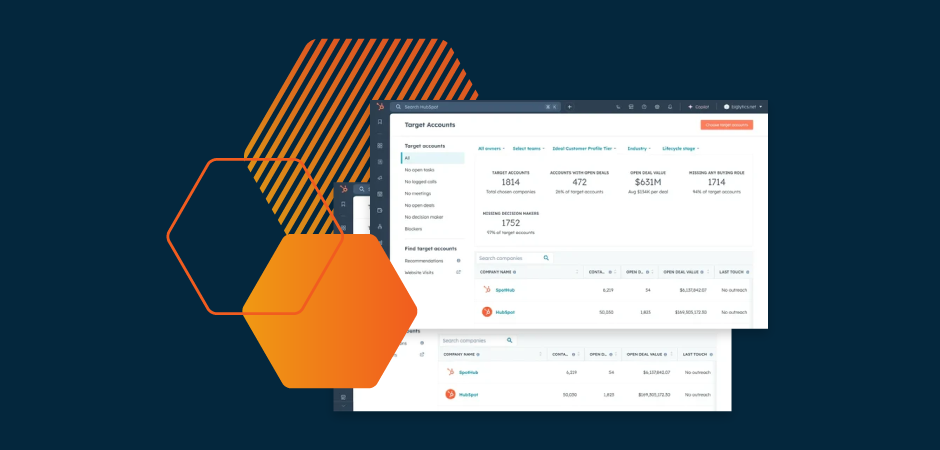The width and height of the screenshot is (940, 450).
Task: Open HubSpot company link in back window
Action: 468,394
